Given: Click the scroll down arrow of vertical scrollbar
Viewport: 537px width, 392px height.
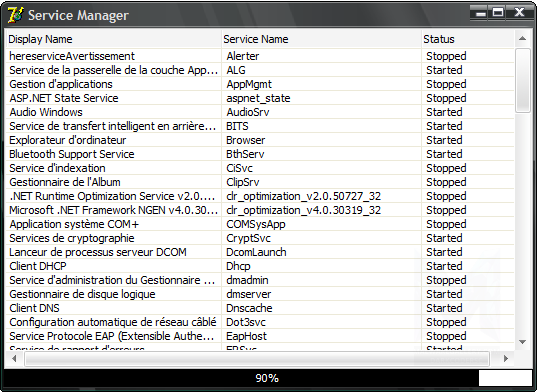Looking at the screenshot, I should click(522, 342).
